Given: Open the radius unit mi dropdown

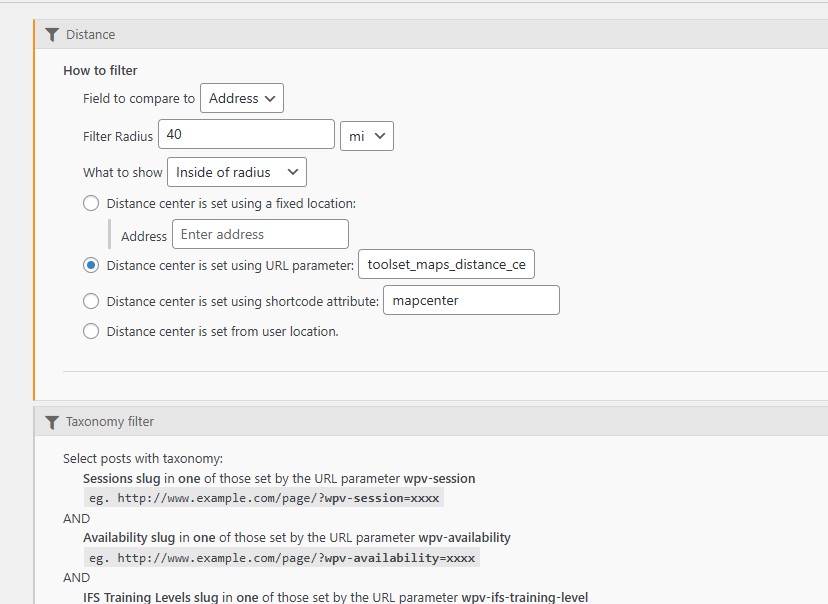Looking at the screenshot, I should coord(366,136).
